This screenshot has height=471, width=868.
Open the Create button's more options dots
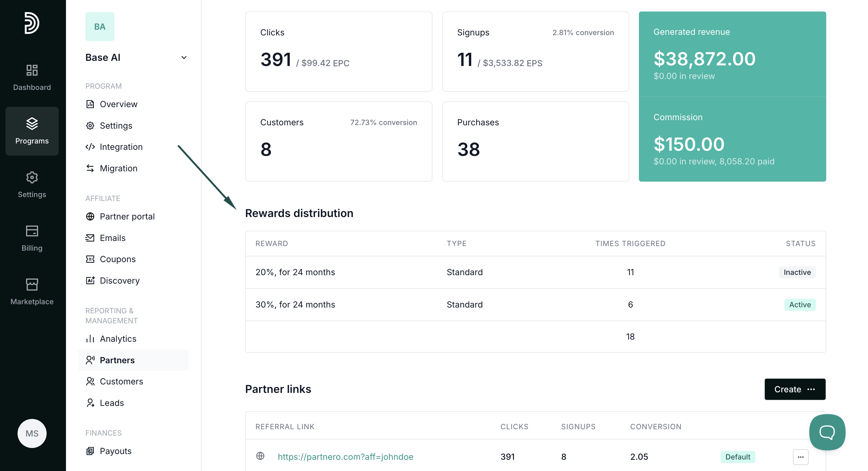(x=811, y=389)
